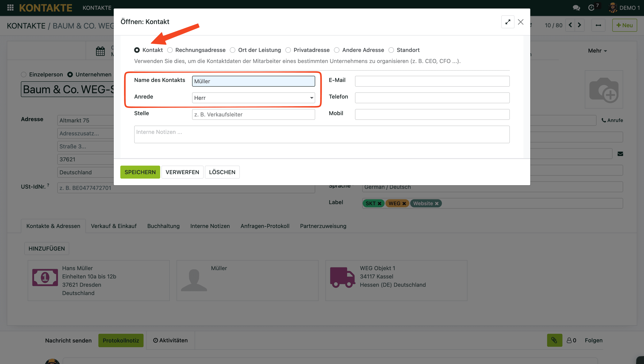Go to next record arrow
Image resolution: width=644 pixels, height=364 pixels.
(x=579, y=25)
